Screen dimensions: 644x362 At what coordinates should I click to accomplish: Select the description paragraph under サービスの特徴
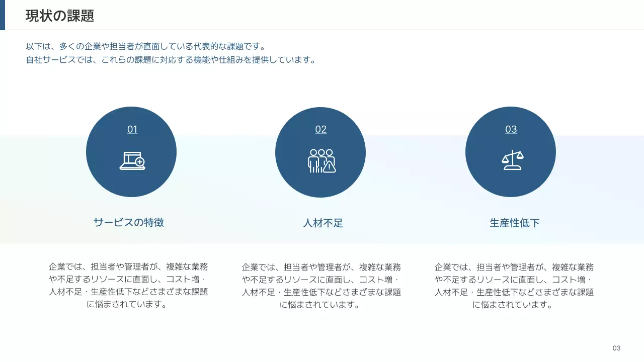129,286
